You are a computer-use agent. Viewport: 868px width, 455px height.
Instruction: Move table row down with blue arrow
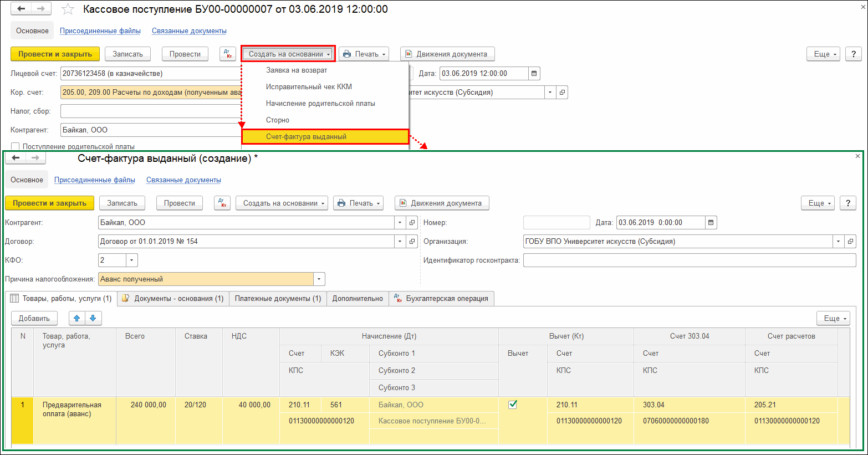coord(93,318)
